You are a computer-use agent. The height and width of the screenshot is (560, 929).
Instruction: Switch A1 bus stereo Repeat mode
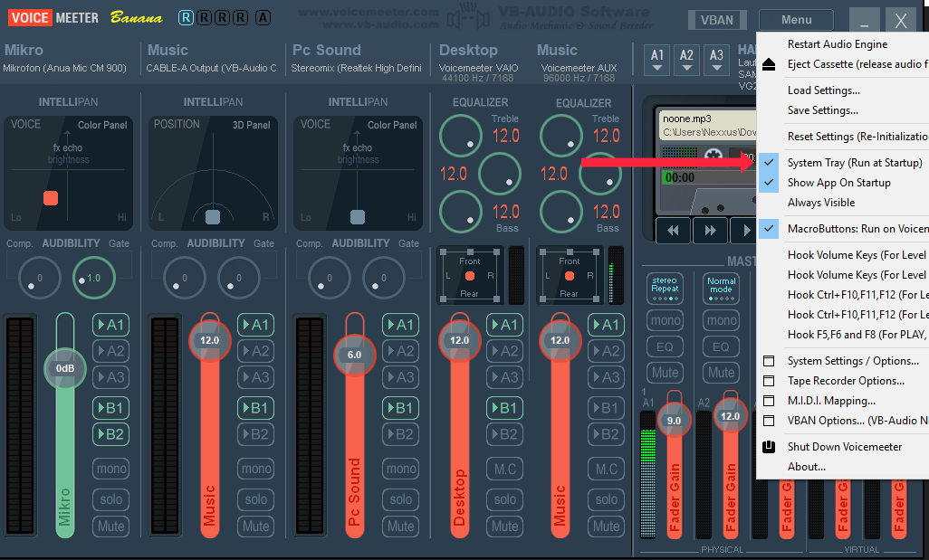pos(665,288)
